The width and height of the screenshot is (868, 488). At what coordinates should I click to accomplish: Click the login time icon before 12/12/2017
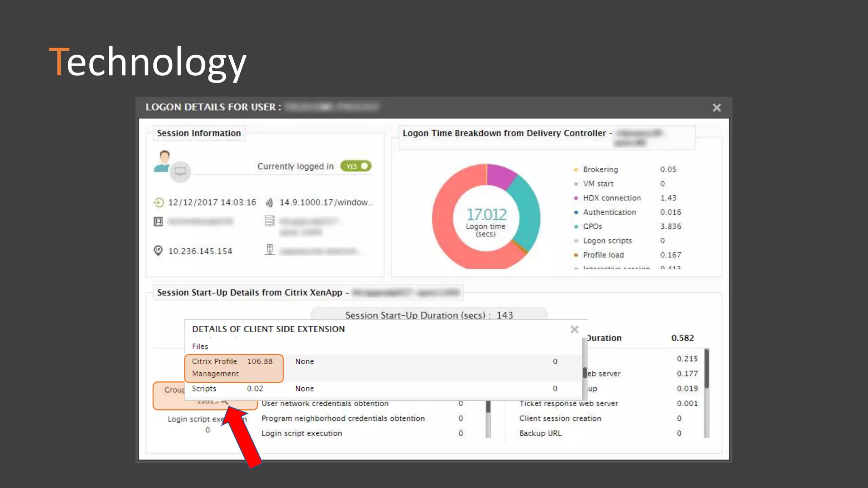pos(159,202)
